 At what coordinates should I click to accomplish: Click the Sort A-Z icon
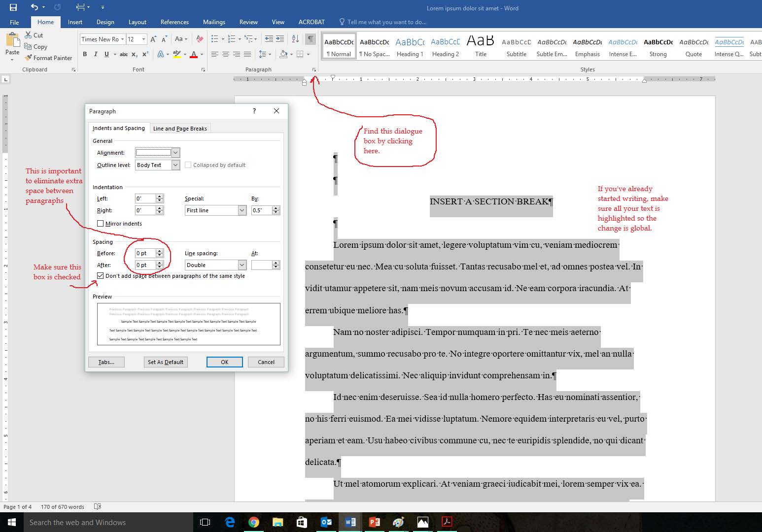(x=295, y=39)
